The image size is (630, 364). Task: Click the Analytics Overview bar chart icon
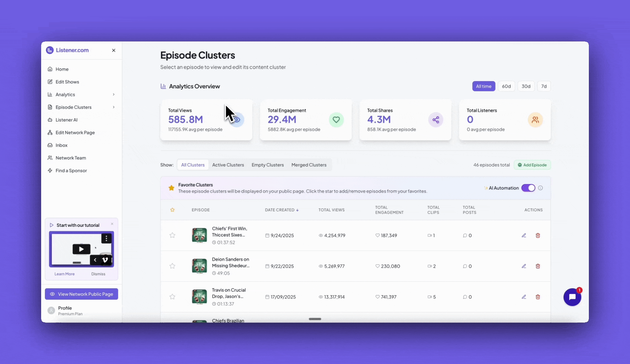coord(163,86)
